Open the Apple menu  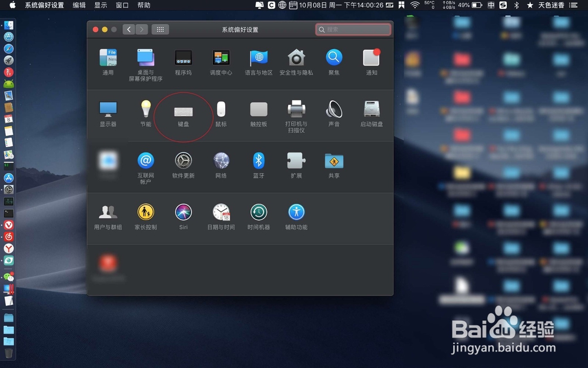point(12,5)
